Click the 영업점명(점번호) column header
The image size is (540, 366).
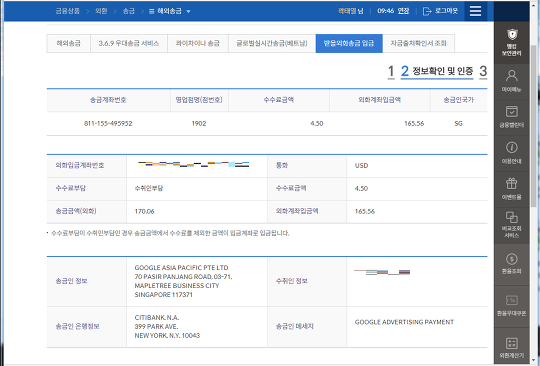pyautogui.click(x=199, y=100)
